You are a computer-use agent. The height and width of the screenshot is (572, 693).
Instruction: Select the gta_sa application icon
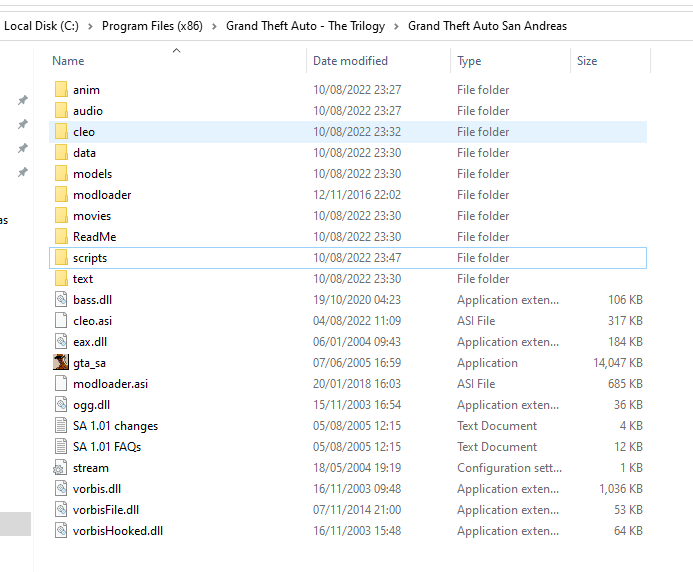click(x=61, y=362)
